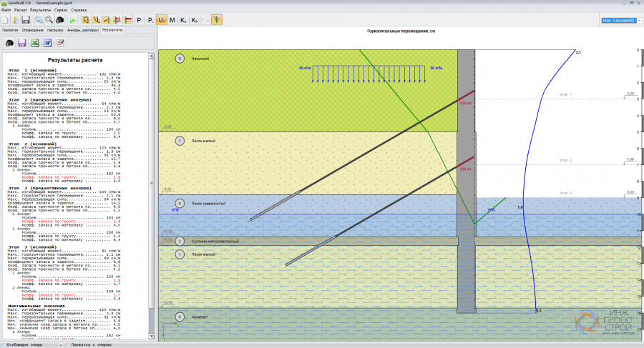Show the first K safety factor diagram
This screenshot has height=348, width=644.
pos(183,20)
